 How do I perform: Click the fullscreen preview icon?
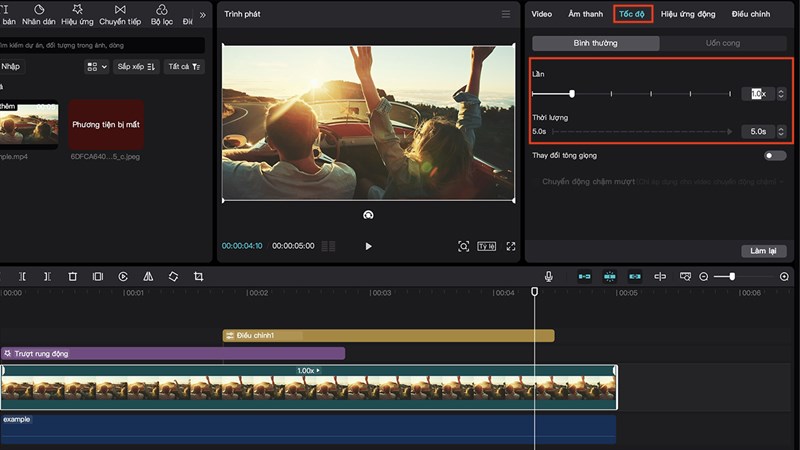click(x=511, y=246)
